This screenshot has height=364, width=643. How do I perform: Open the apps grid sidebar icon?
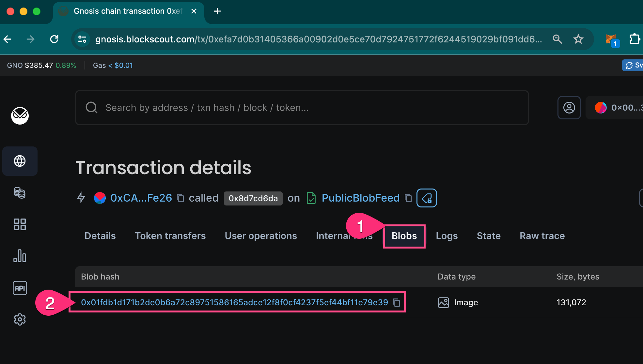pos(20,224)
